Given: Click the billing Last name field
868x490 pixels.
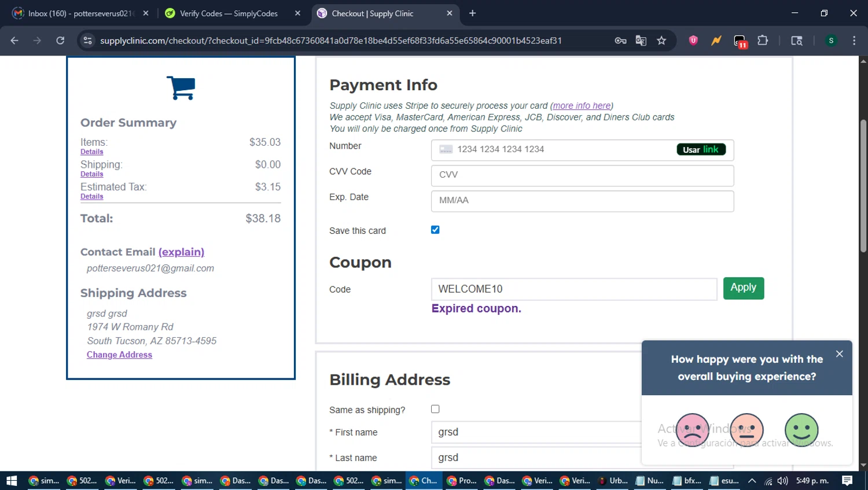Looking at the screenshot, I should click(582, 458).
